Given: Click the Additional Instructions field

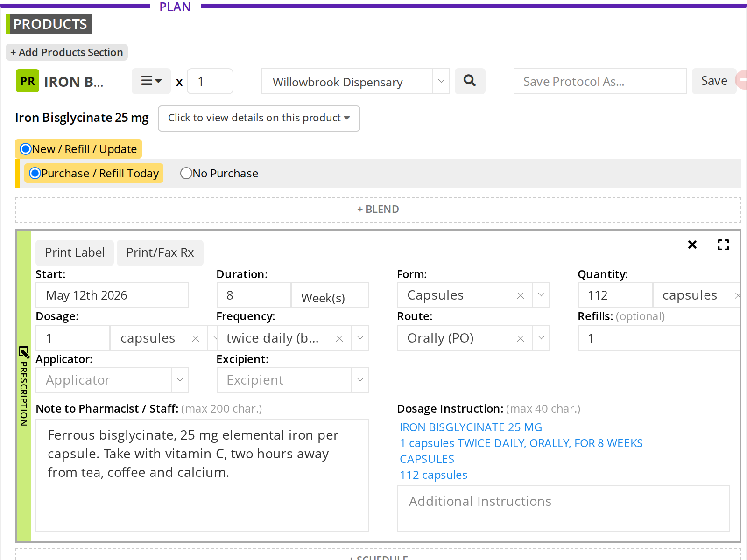Looking at the screenshot, I should click(x=564, y=509).
